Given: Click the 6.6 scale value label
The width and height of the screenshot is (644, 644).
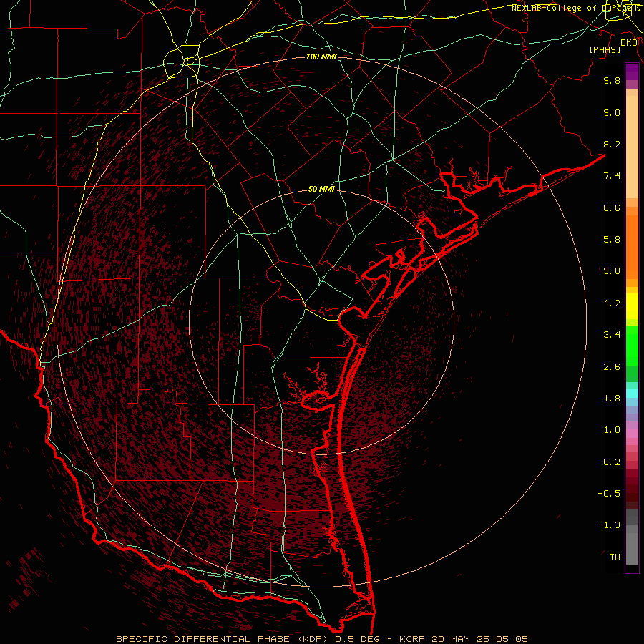Looking at the screenshot, I should [x=612, y=208].
